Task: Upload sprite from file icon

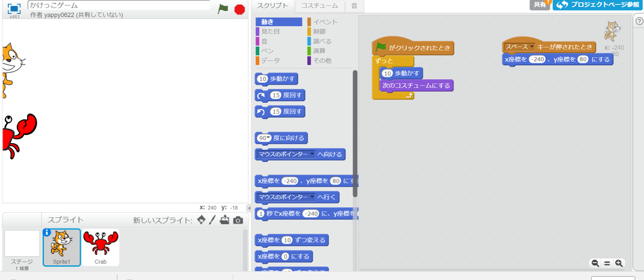Action: click(225, 220)
